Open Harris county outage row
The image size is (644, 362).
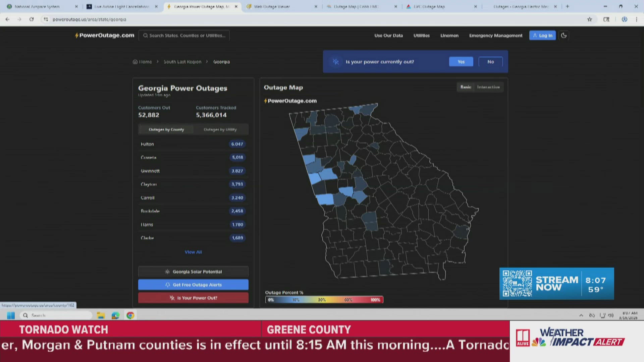click(x=193, y=225)
